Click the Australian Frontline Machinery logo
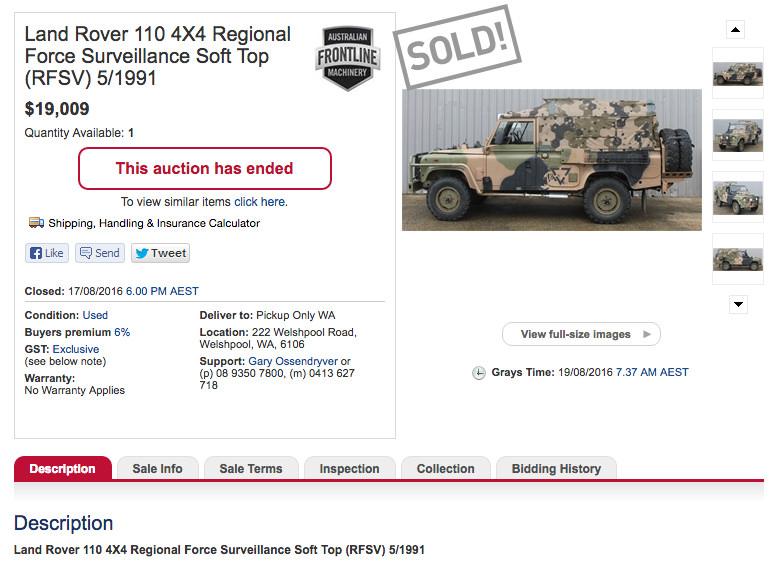 click(x=347, y=58)
